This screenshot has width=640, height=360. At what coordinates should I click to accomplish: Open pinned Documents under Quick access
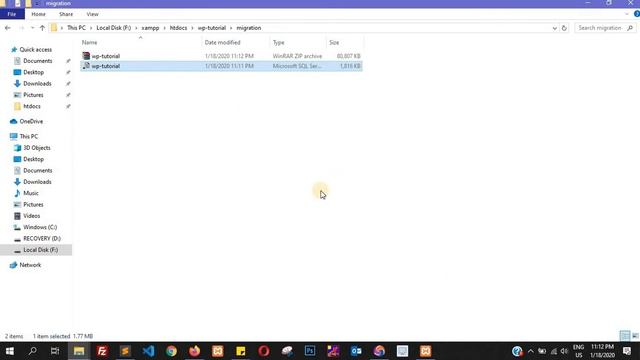pyautogui.click(x=38, y=61)
